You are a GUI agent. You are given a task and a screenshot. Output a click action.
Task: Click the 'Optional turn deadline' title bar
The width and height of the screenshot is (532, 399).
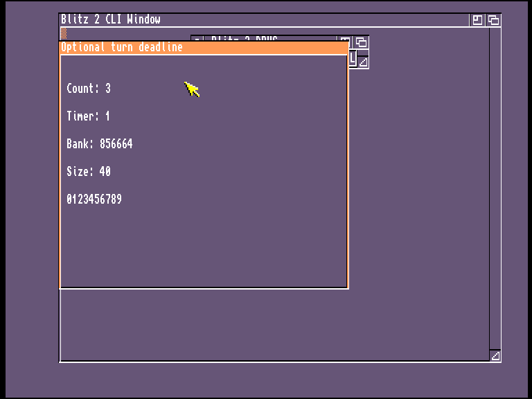tap(204, 47)
